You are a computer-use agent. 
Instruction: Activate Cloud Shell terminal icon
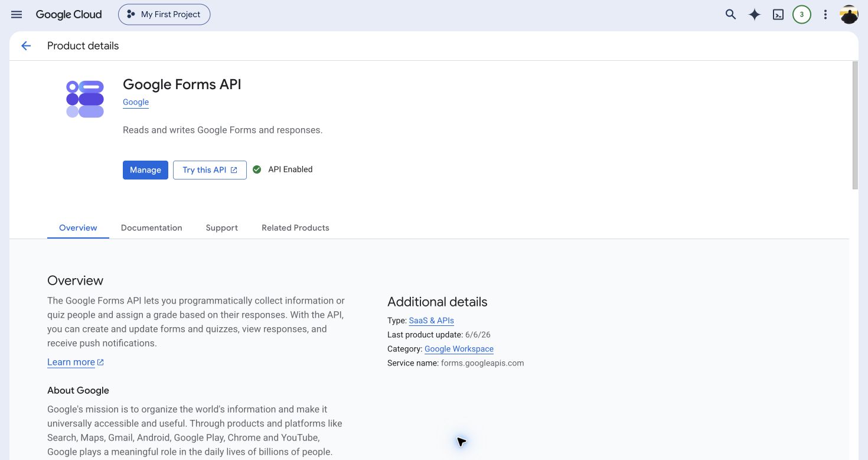[778, 15]
